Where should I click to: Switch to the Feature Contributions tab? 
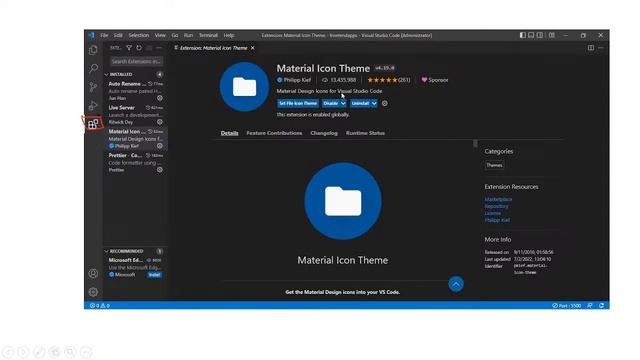click(274, 133)
